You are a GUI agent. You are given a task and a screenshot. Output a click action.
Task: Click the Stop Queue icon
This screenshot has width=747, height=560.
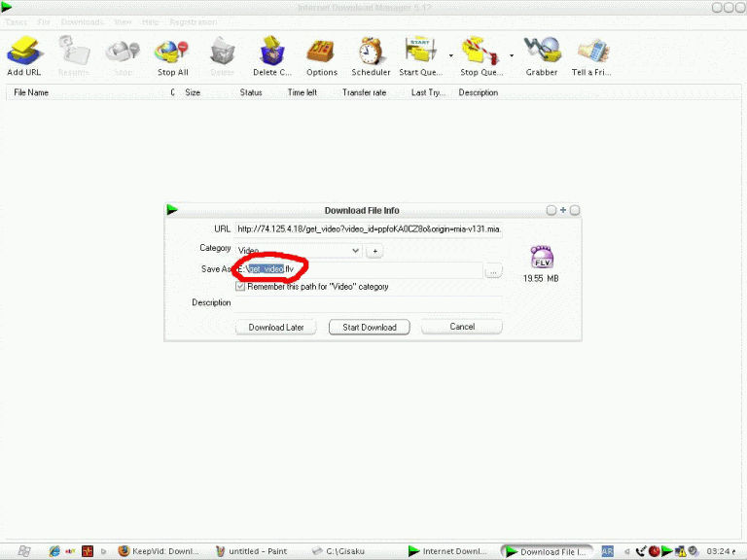(480, 51)
